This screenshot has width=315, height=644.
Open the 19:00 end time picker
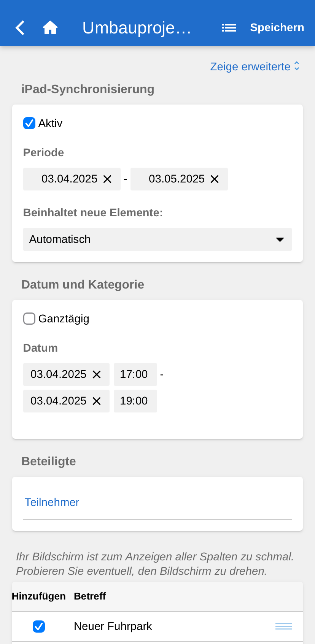(x=135, y=401)
